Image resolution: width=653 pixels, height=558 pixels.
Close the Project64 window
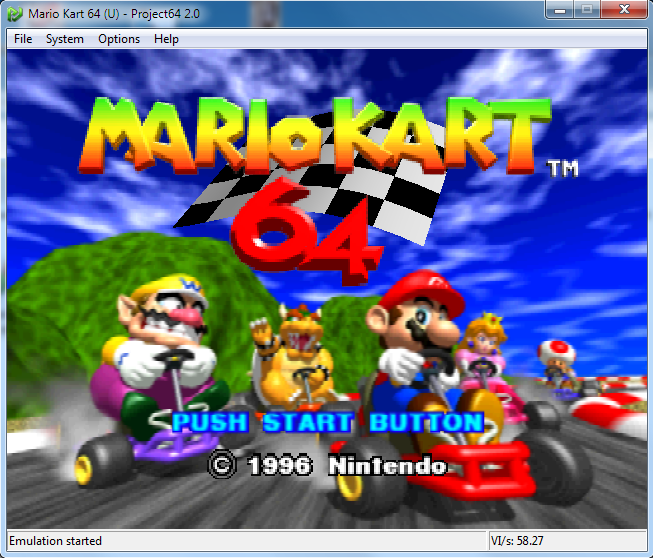click(x=624, y=10)
